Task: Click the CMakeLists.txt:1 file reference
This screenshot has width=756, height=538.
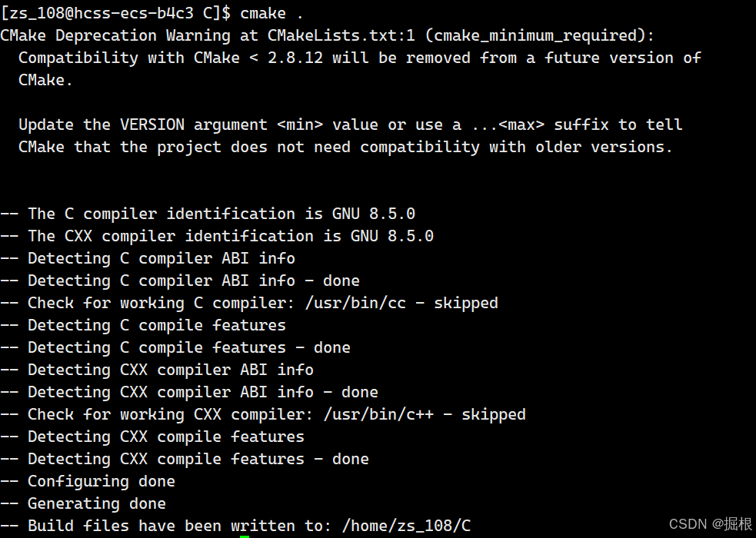Action: (x=341, y=35)
